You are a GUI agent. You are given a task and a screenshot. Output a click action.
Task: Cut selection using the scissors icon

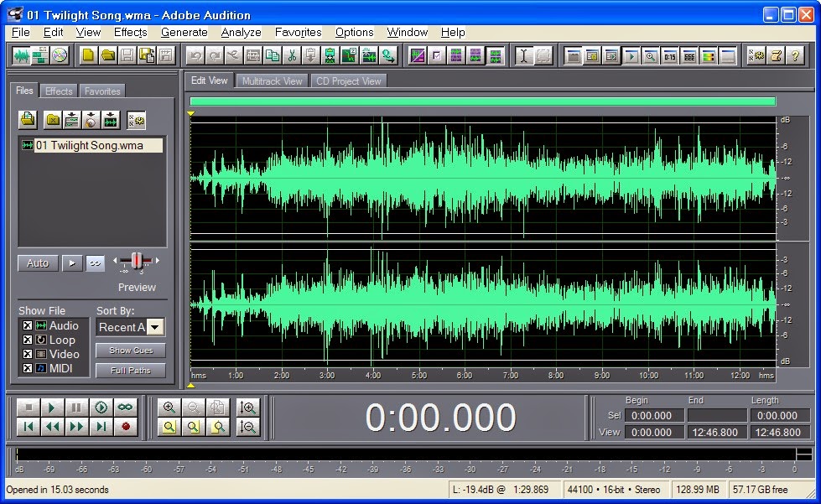pyautogui.click(x=292, y=55)
